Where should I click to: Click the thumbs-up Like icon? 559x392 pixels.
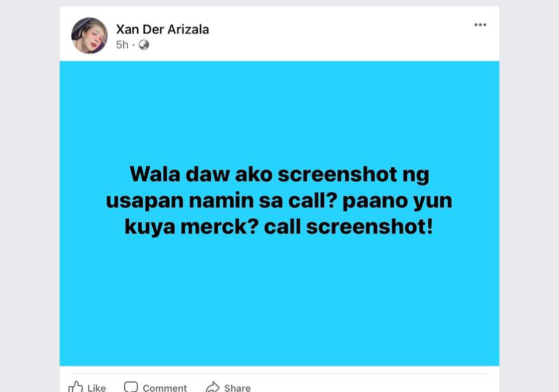pos(75,387)
